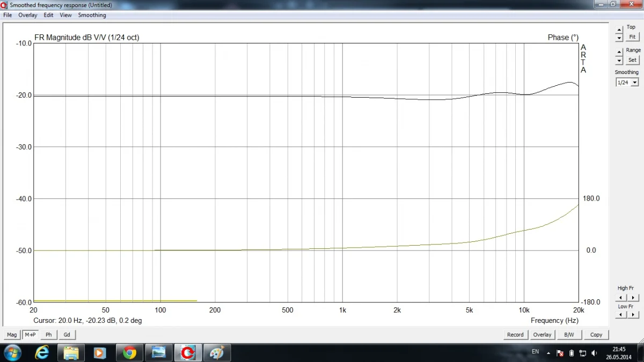Shift Low Fr left arrow
Image resolution: width=644 pixels, height=362 pixels.
coord(621,315)
